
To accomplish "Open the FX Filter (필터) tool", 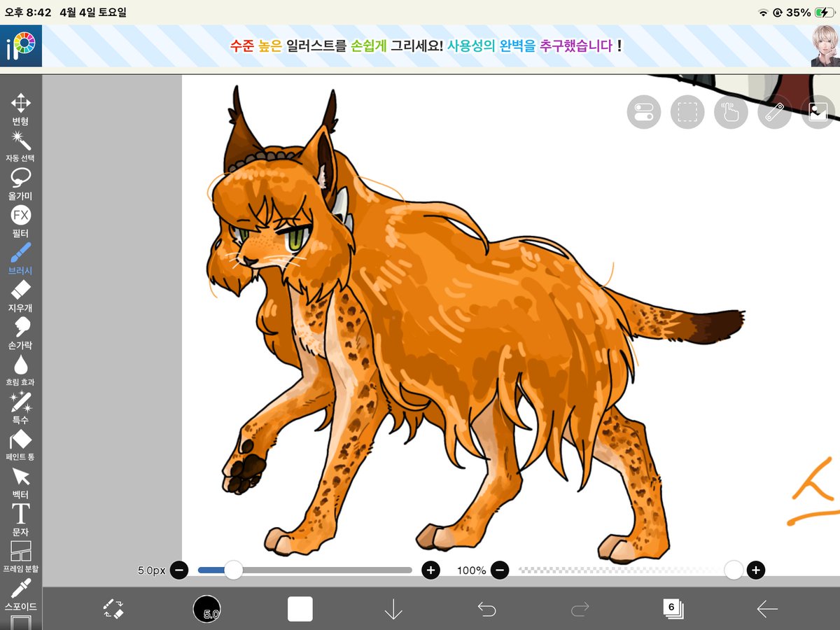I will [x=21, y=221].
